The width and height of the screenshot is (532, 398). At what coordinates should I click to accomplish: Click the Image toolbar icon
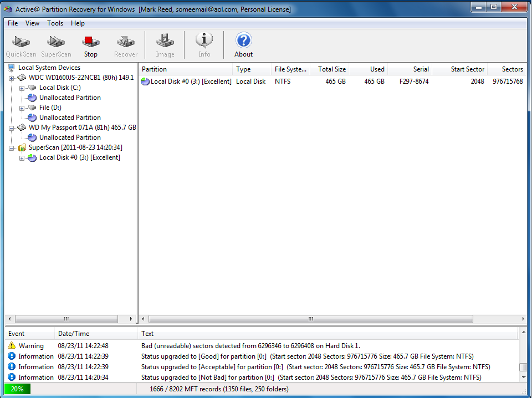click(x=165, y=40)
